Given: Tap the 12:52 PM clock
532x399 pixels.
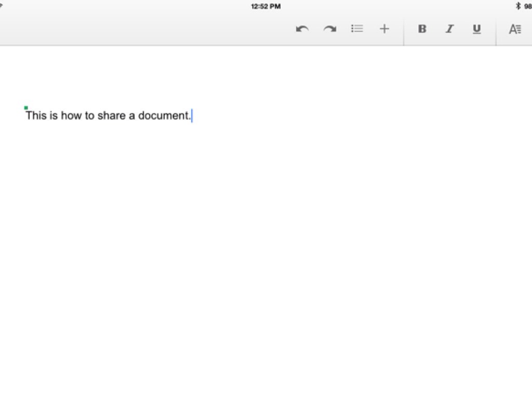Looking at the screenshot, I should [x=265, y=6].
